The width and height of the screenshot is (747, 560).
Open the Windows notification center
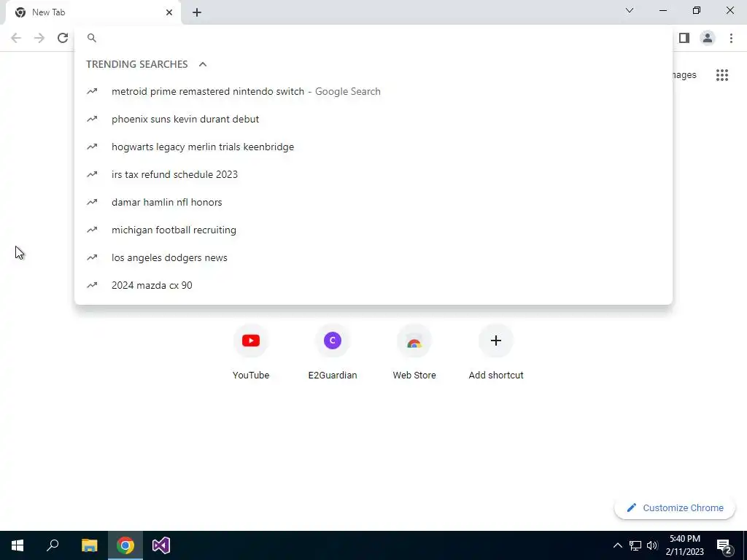pos(725,546)
